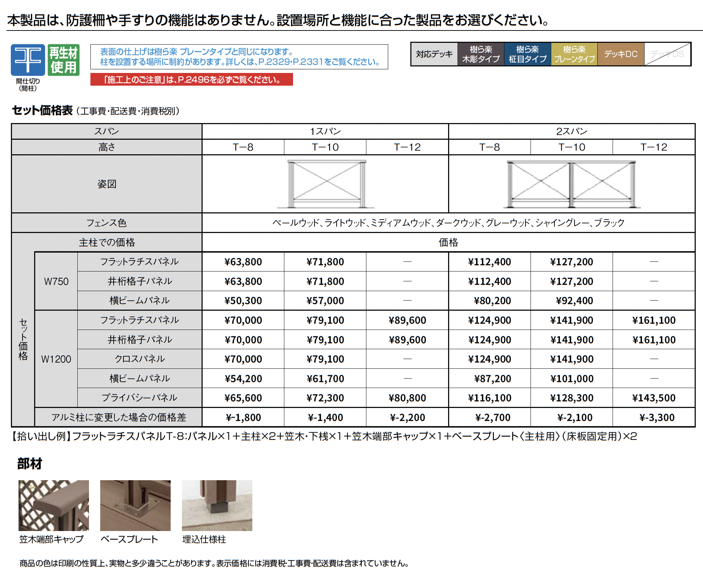Screen dimensions: 703x588
Task: Click the W1200 row header
Action: pyautogui.click(x=56, y=359)
